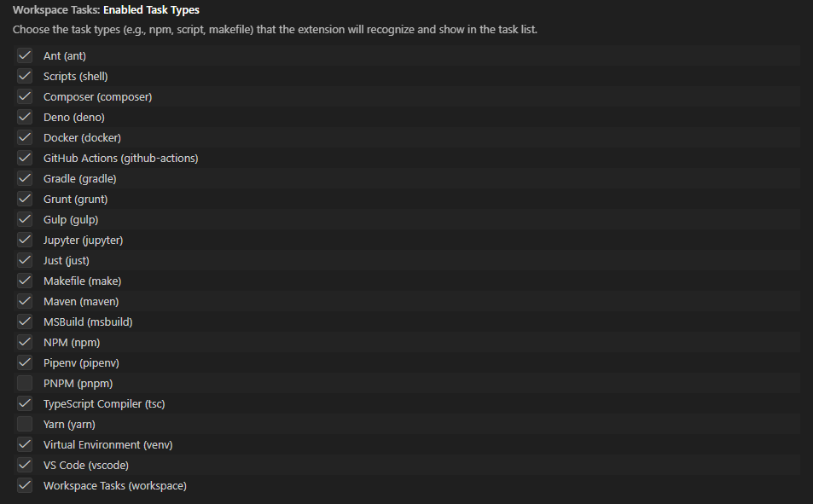Toggle GitHub Actions (github-actions) off
The height and width of the screenshot is (504, 813).
point(25,158)
